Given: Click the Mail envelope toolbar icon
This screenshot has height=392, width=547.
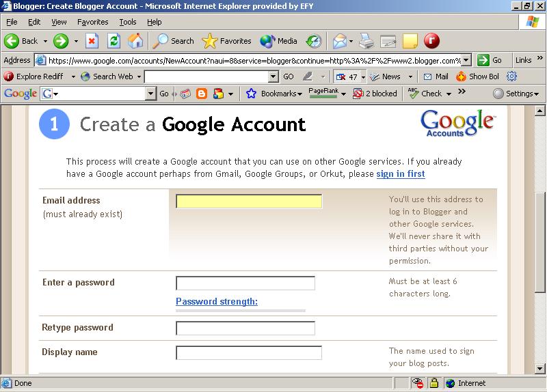Looking at the screenshot, I should [339, 41].
